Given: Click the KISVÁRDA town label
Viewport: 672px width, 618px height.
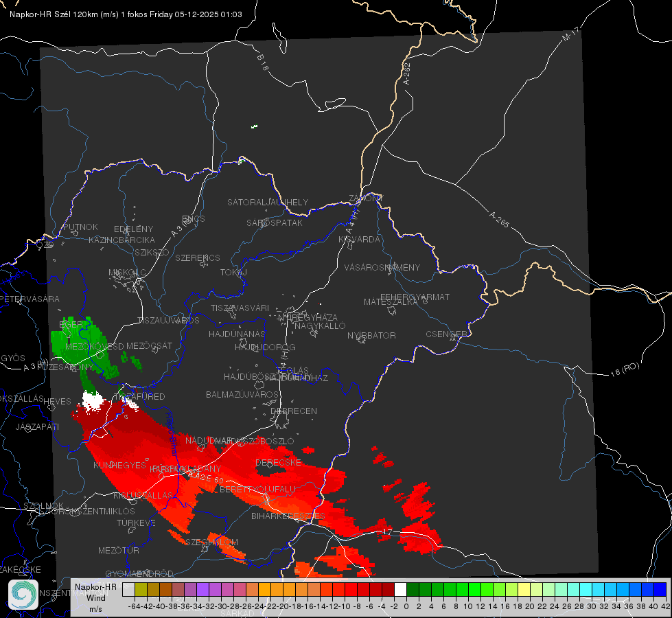Looking at the screenshot, I should pos(359,240).
